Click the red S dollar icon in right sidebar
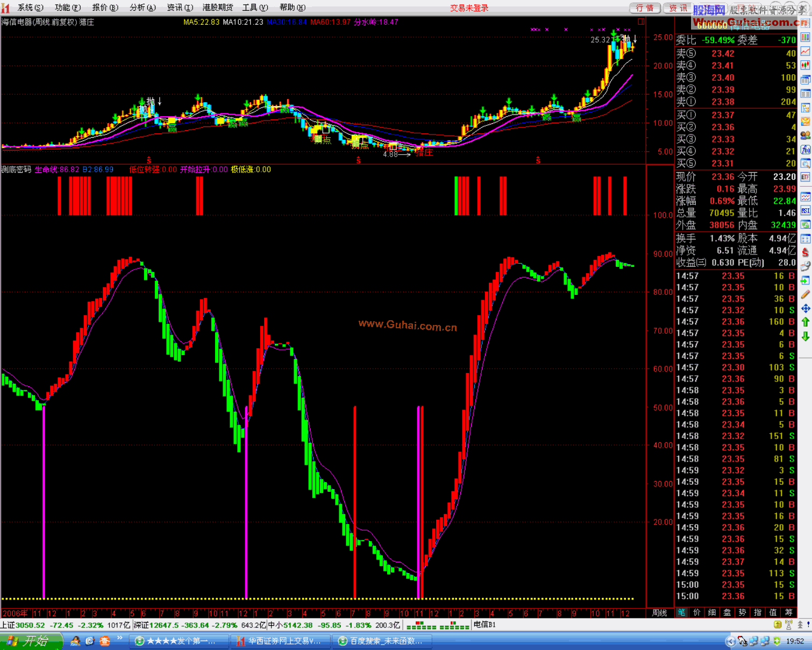This screenshot has width=812, height=650. tap(805, 252)
